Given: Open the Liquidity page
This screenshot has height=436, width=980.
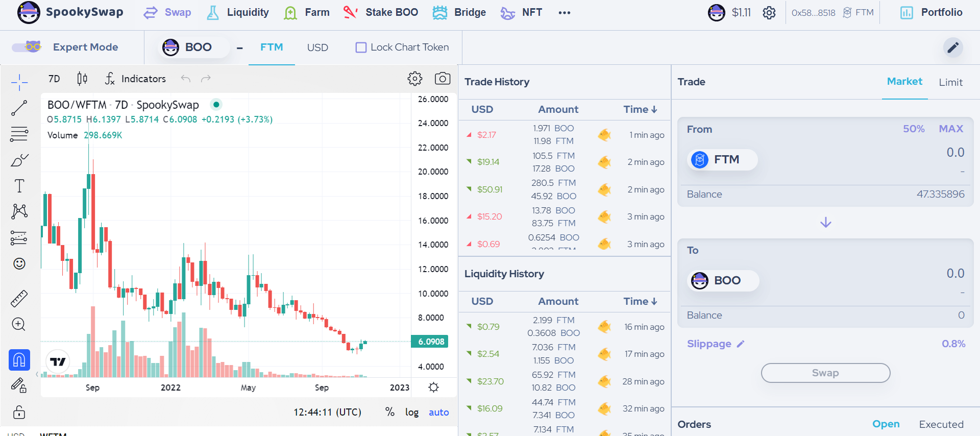Looking at the screenshot, I should 237,12.
